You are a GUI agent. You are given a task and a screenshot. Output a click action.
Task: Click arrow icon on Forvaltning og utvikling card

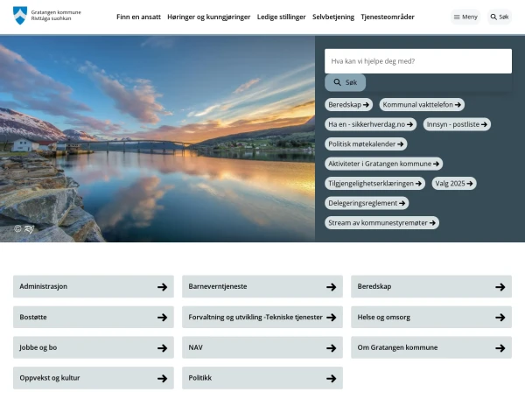(x=332, y=317)
